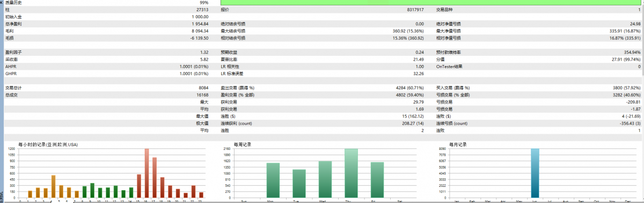Select the largest profit trade value 29.79
This screenshot has width=644, height=203.
419,102
